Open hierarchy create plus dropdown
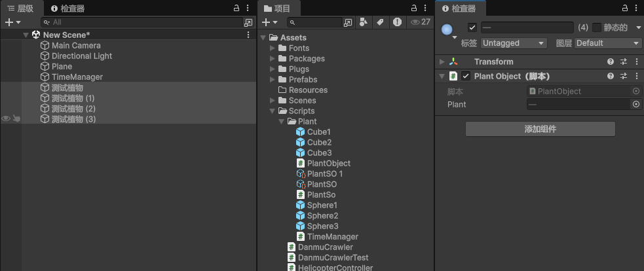The image size is (644, 271). tap(12, 22)
